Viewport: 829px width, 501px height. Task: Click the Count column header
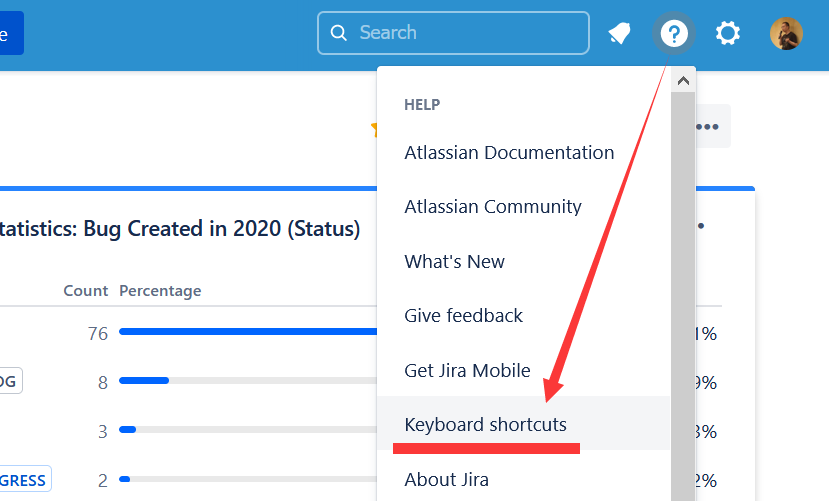(86, 291)
